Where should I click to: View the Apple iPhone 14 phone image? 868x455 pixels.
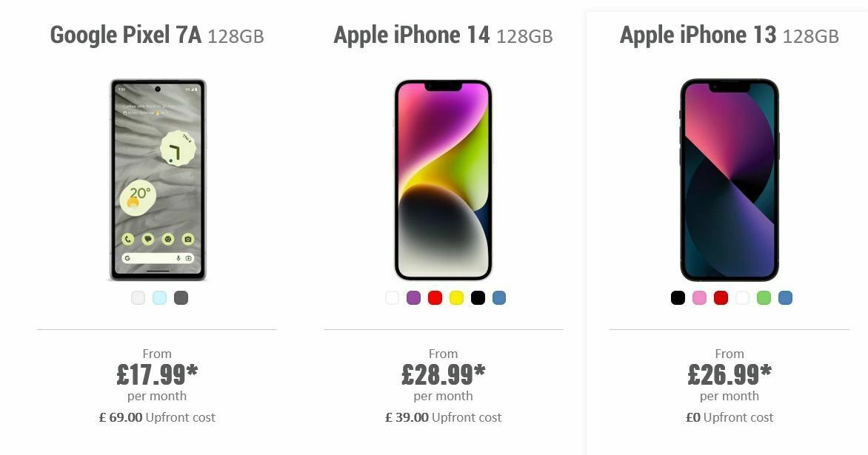[x=442, y=178]
